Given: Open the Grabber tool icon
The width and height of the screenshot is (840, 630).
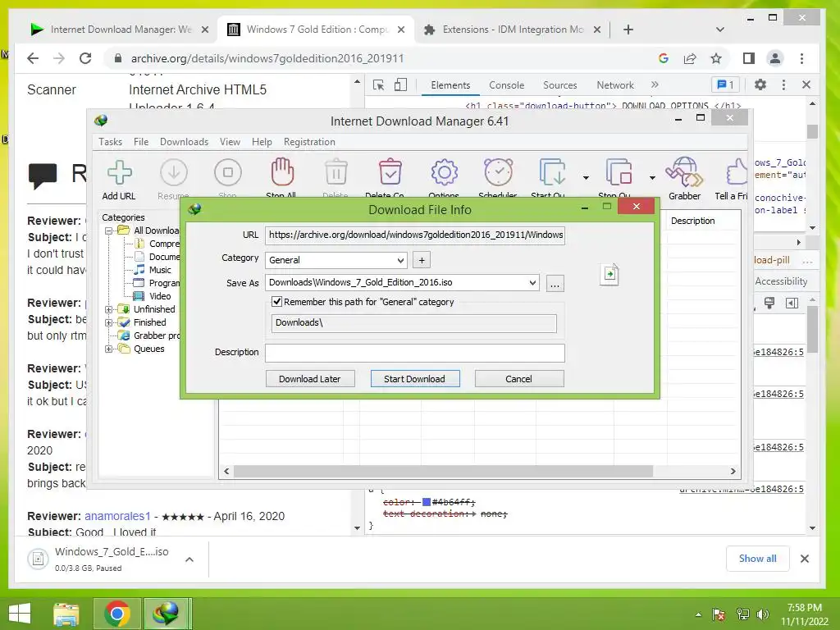Looking at the screenshot, I should tap(684, 172).
